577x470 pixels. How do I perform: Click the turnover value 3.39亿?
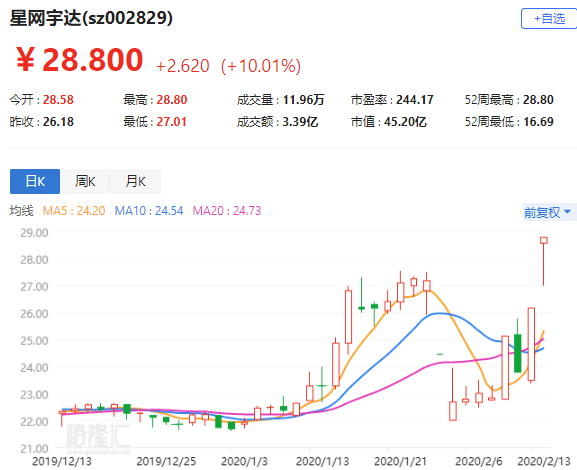pyautogui.click(x=300, y=122)
